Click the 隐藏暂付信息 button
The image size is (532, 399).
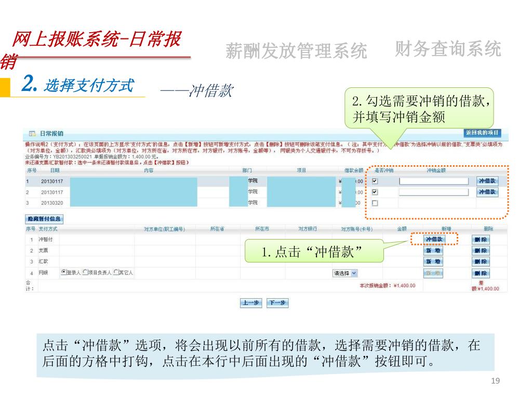click(44, 219)
